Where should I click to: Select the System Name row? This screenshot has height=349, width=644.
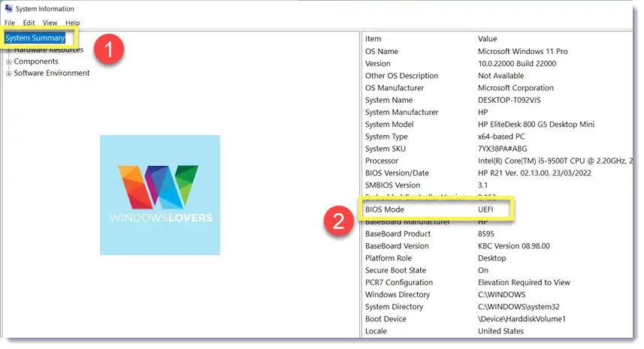pyautogui.click(x=498, y=100)
